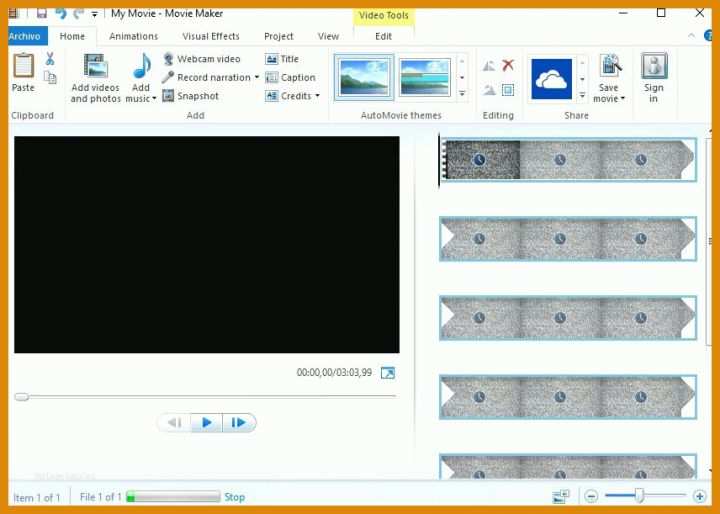
Task: Go to next frame button
Action: (239, 422)
